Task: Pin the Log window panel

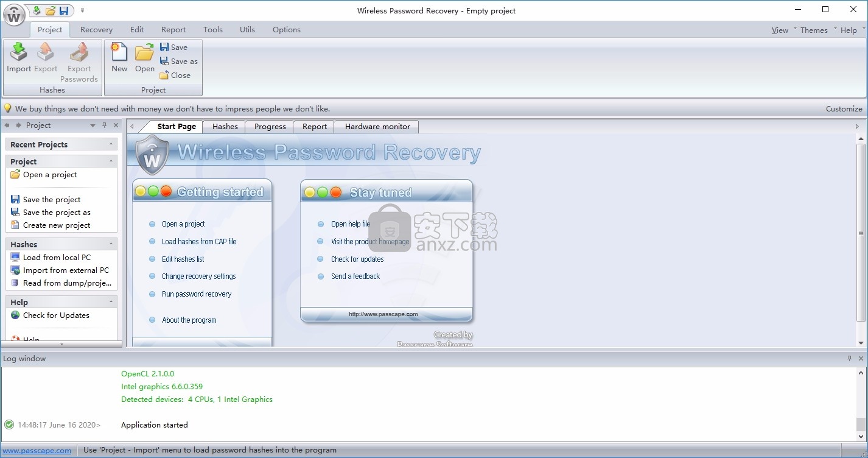Action: pyautogui.click(x=849, y=359)
